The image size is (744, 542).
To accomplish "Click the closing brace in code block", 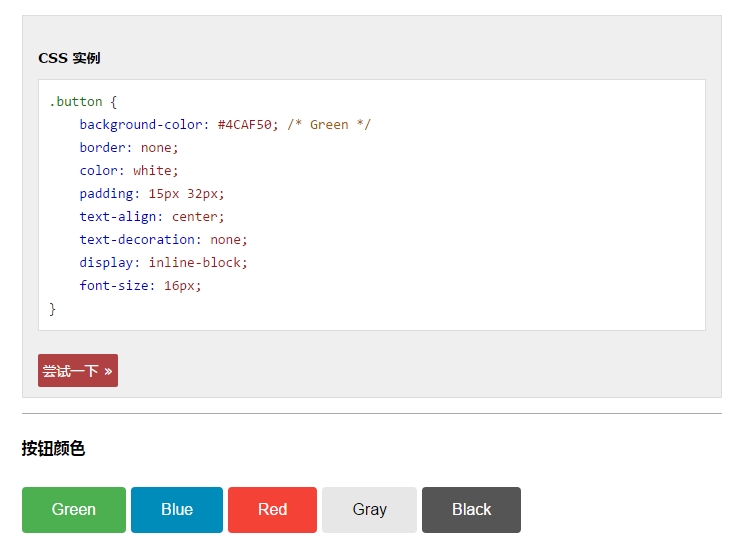I will tap(53, 309).
